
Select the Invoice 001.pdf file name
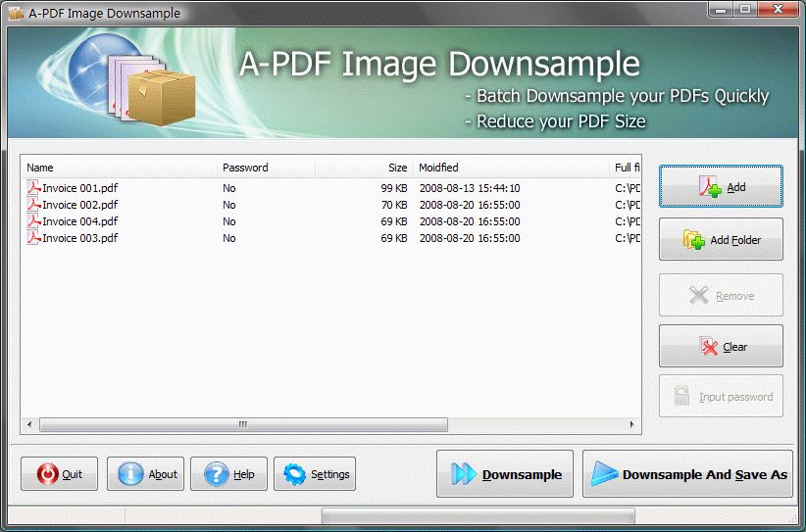click(80, 188)
